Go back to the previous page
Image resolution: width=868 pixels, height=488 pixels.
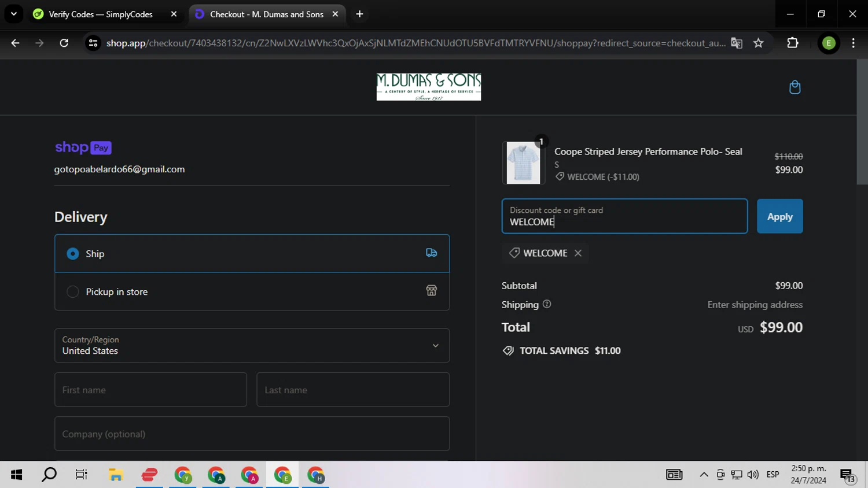[15, 43]
